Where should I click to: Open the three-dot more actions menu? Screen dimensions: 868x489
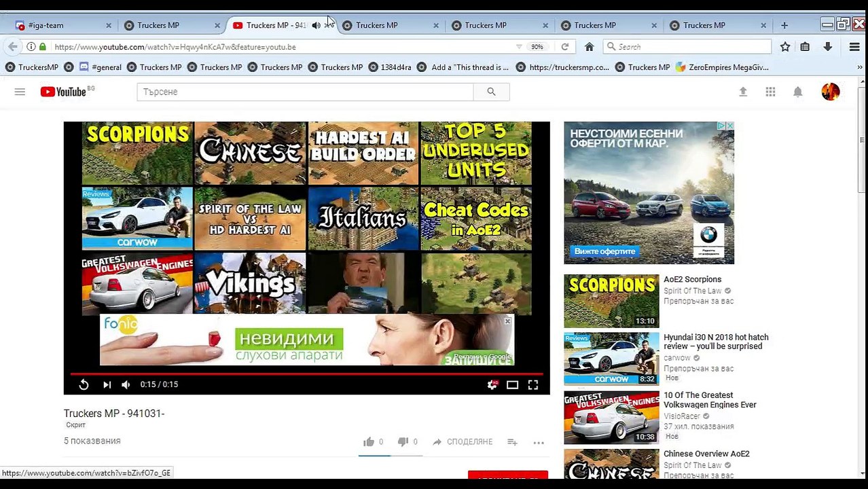pos(539,442)
